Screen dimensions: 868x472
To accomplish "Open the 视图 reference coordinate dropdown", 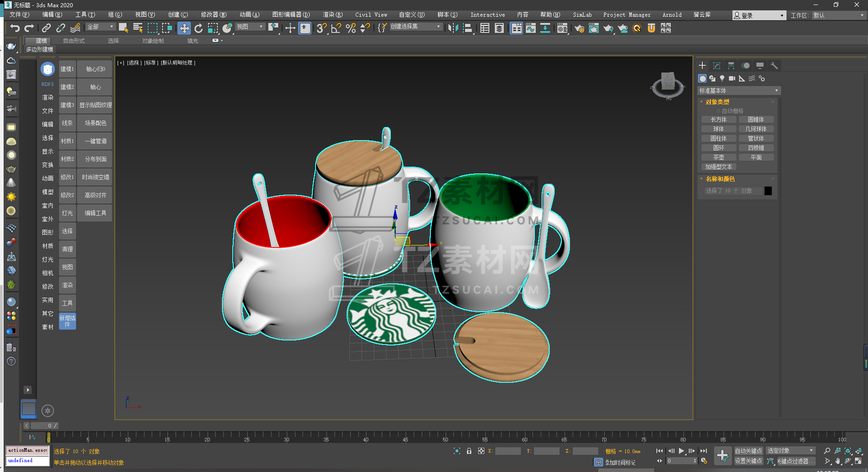I will click(250, 27).
